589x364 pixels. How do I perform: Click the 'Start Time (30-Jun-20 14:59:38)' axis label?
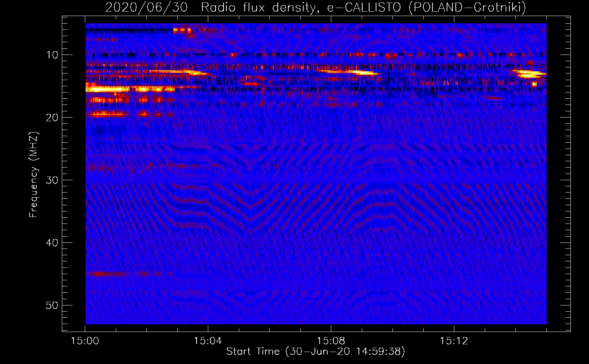[316, 352]
